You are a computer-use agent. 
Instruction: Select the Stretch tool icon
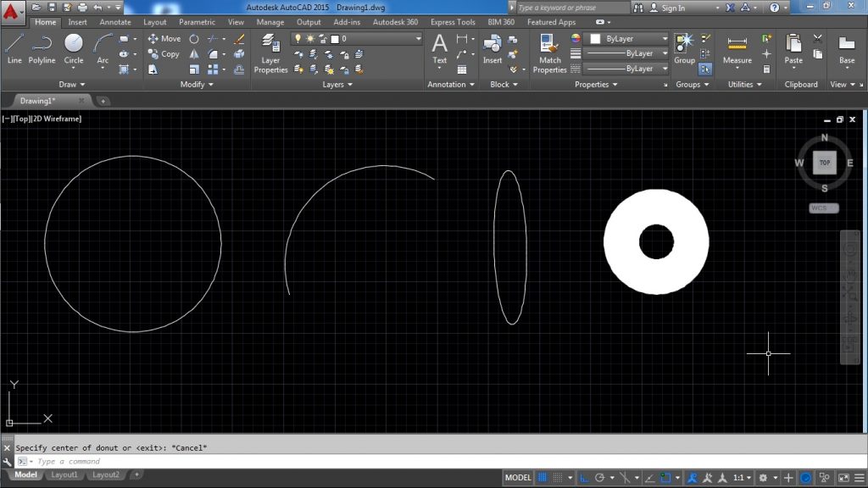pyautogui.click(x=153, y=69)
